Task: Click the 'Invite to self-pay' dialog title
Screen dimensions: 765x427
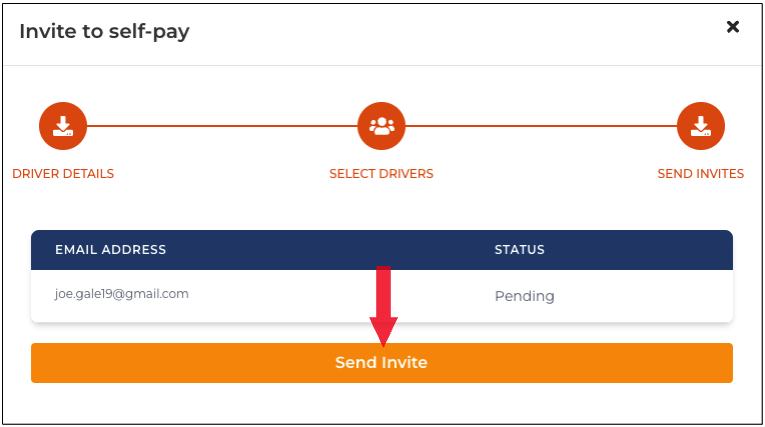Action: coord(104,32)
